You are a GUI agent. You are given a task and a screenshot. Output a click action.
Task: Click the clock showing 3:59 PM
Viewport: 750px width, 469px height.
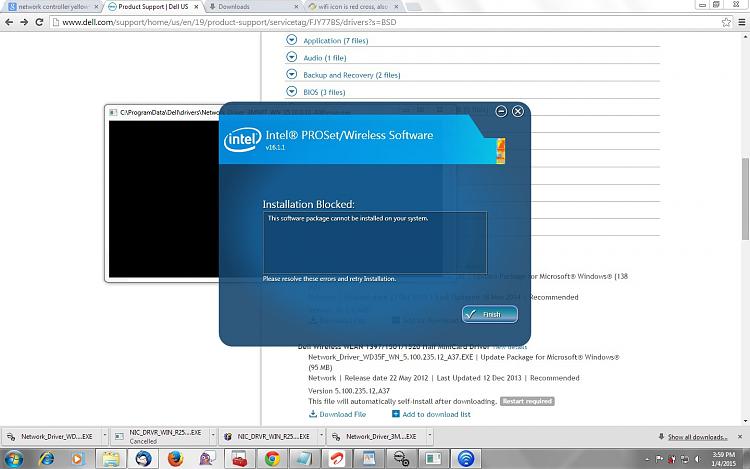point(723,459)
